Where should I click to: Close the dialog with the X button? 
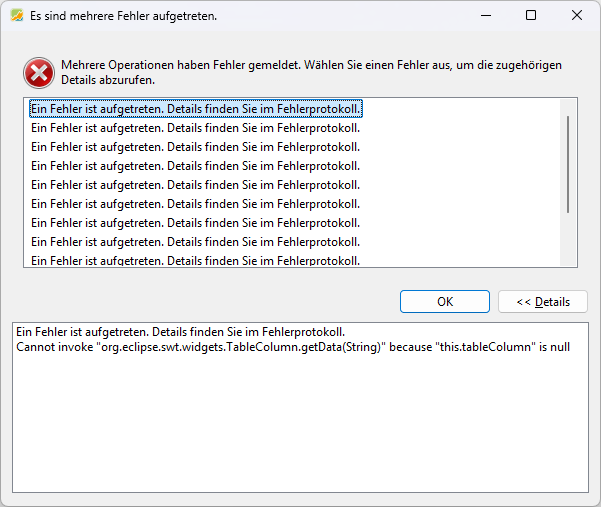point(576,16)
